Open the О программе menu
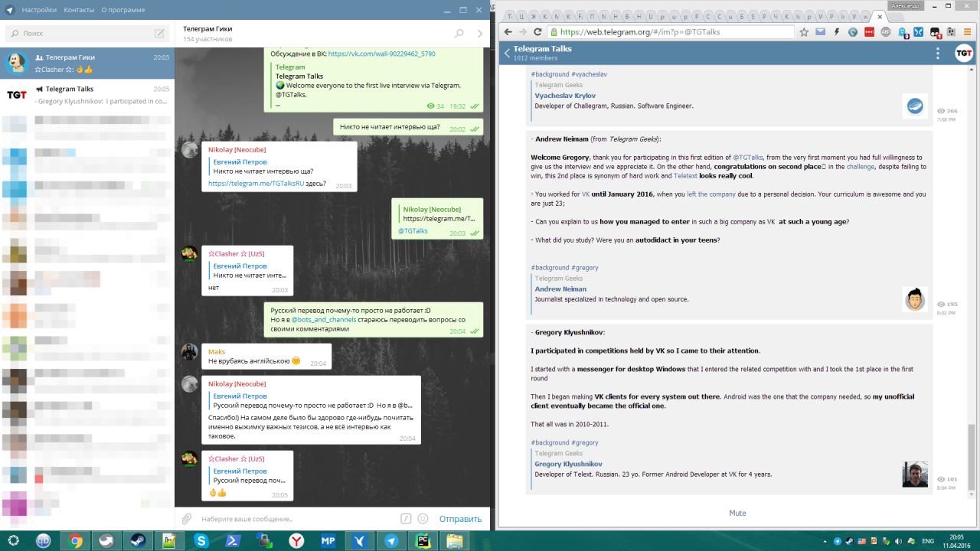The width and height of the screenshot is (980, 551). tap(123, 10)
